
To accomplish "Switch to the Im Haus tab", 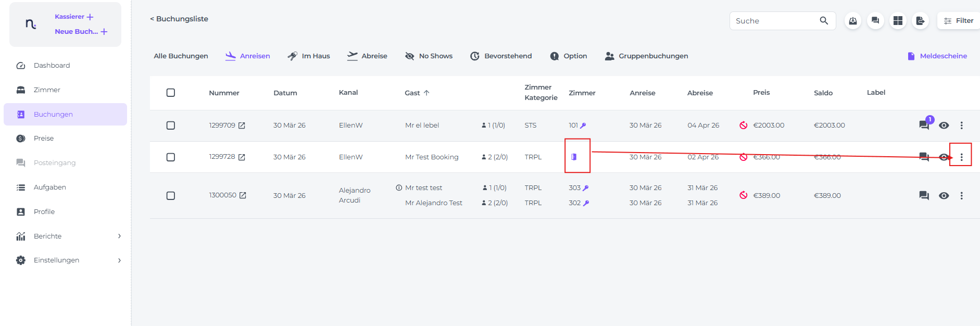I will click(x=309, y=56).
